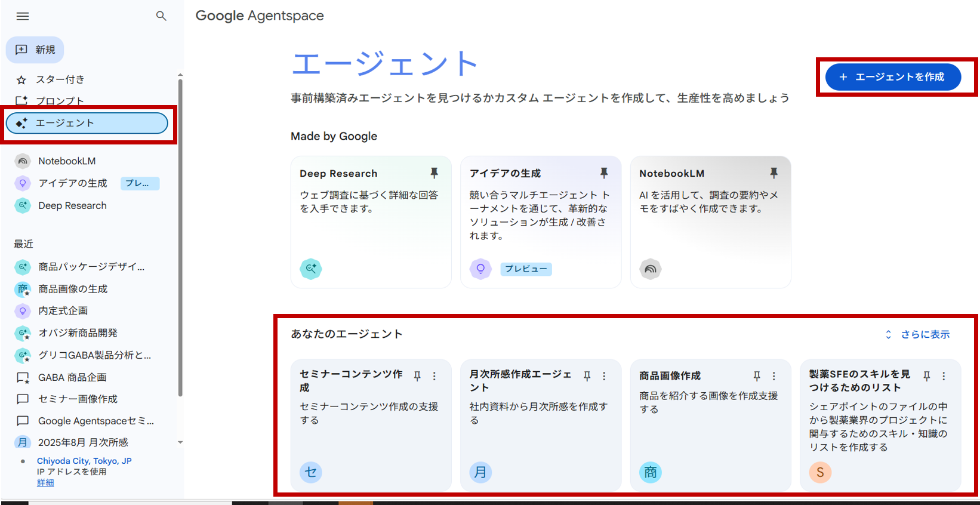Click the S avatar on 製薬SFE card
The width and height of the screenshot is (980, 505).
820,472
